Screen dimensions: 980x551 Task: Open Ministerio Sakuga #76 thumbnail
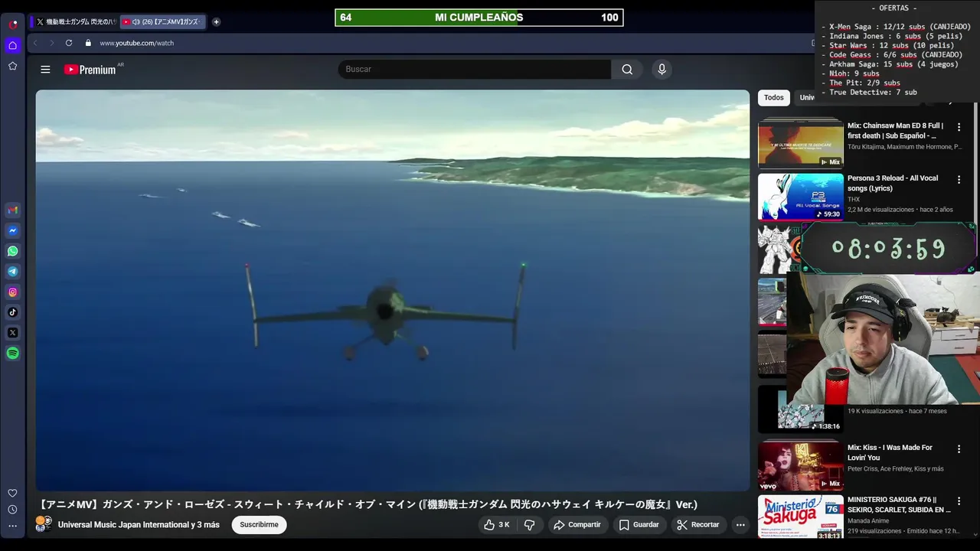coord(801,517)
